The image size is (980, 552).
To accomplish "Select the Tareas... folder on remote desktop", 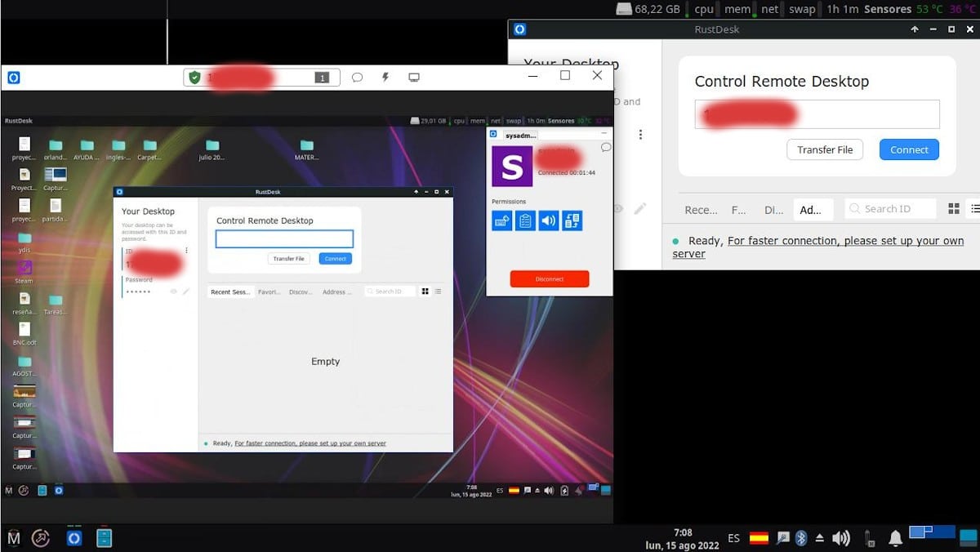I will pos(56,305).
